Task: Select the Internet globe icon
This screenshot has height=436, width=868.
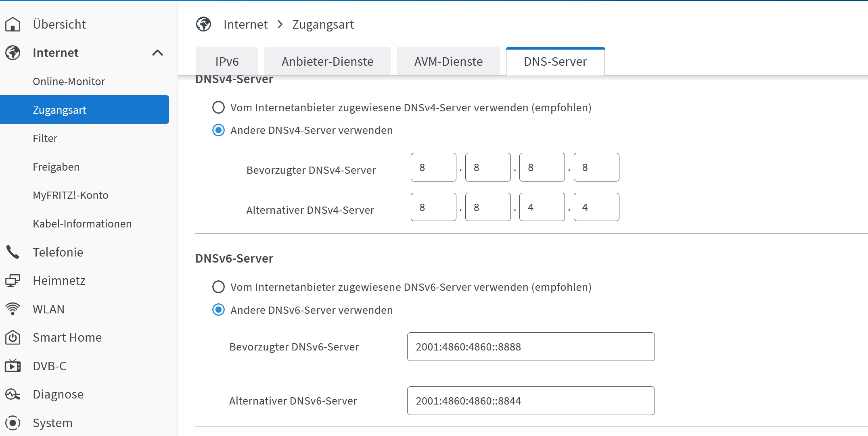Action: [x=12, y=52]
